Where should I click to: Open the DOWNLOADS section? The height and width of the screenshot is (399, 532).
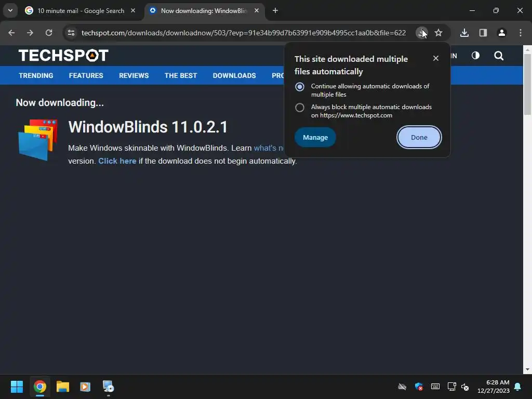coord(234,76)
